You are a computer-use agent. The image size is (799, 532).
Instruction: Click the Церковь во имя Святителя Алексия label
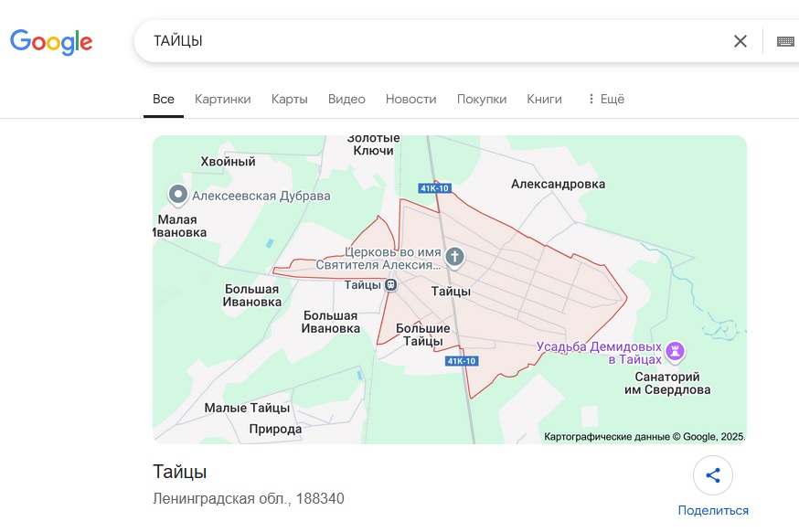[378, 259]
